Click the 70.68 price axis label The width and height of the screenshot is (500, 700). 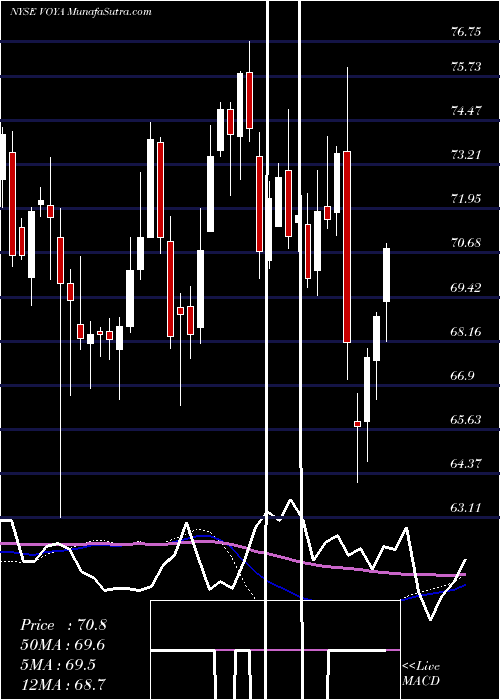tap(466, 243)
